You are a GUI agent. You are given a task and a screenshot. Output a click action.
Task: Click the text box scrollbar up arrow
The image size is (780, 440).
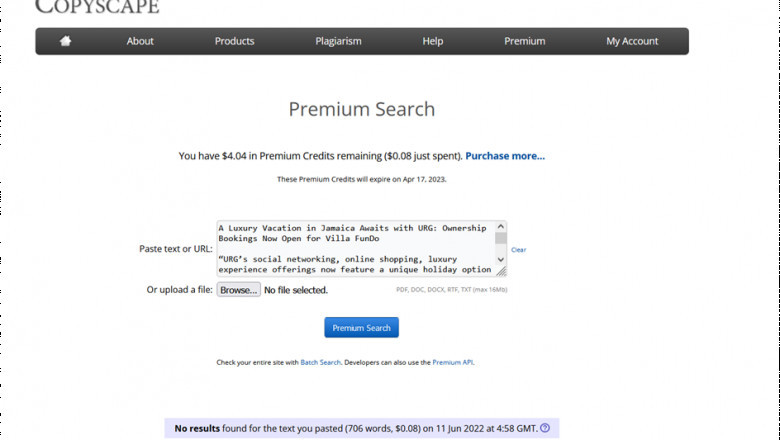click(501, 227)
